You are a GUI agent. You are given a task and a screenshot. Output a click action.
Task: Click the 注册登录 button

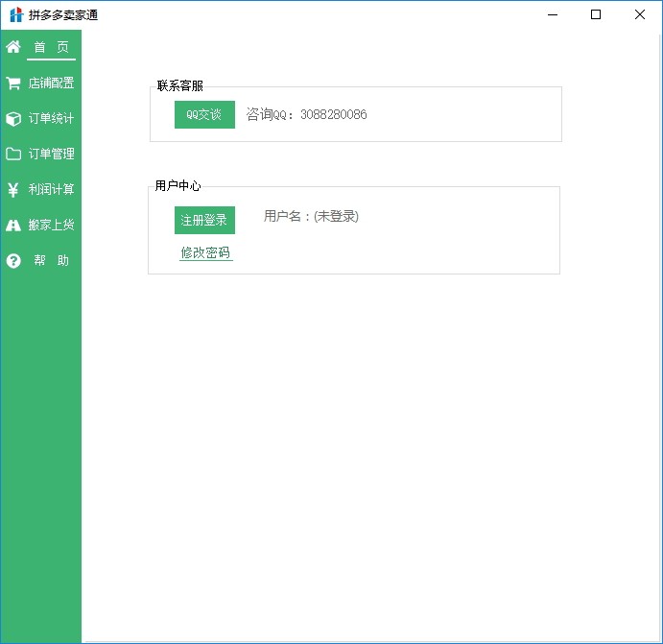[x=204, y=220]
